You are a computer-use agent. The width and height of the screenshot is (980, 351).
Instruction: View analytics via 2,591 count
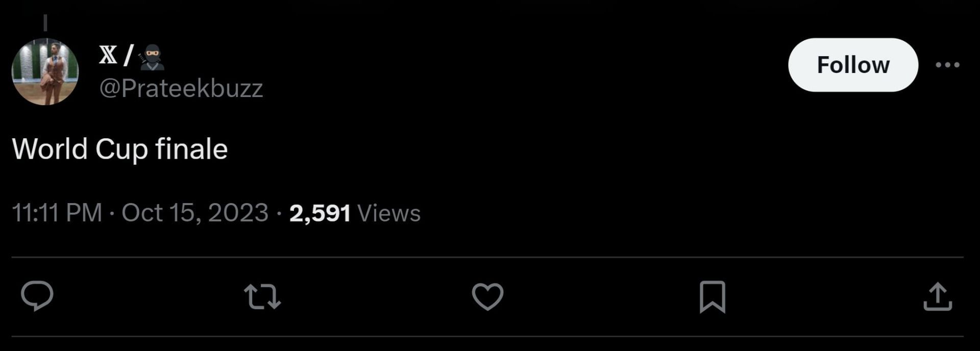click(x=320, y=213)
